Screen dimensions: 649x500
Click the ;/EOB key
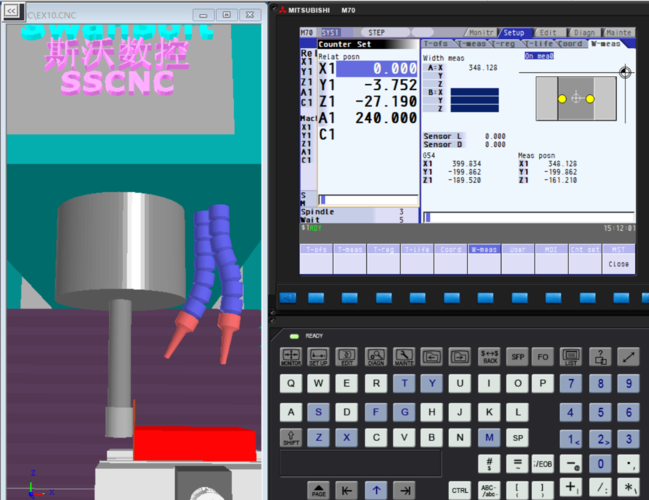tap(542, 464)
